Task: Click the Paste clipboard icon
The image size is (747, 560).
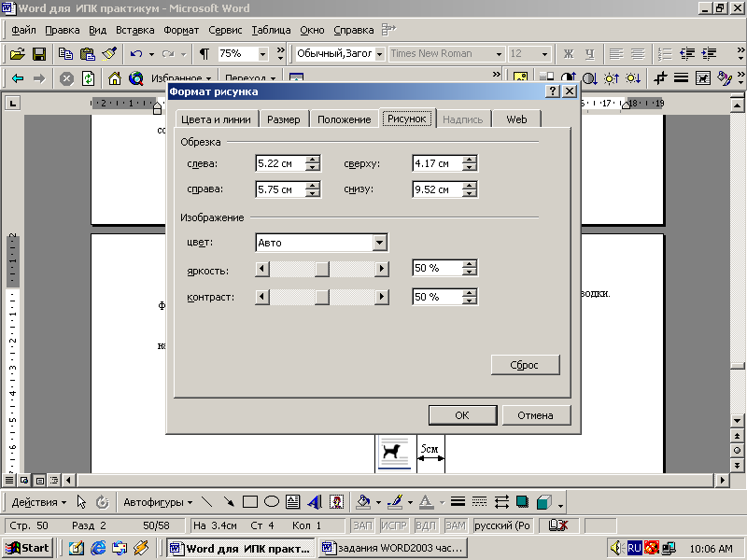Action: click(x=87, y=54)
